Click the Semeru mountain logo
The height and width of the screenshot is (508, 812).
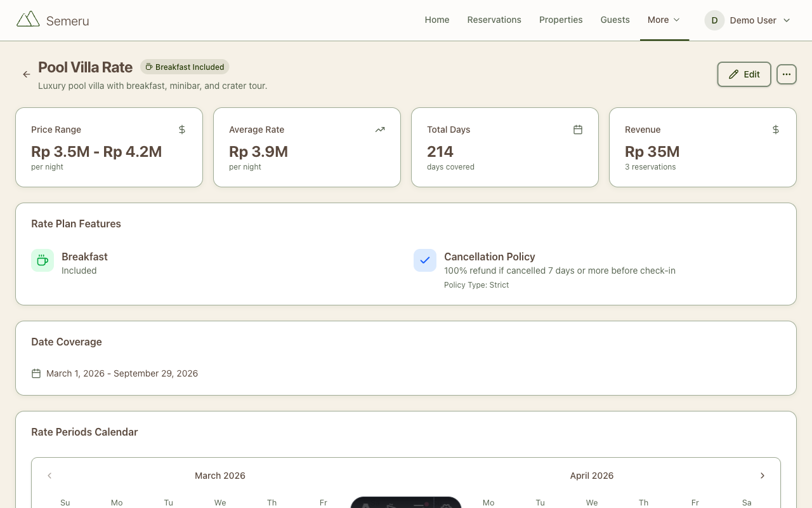tap(28, 20)
